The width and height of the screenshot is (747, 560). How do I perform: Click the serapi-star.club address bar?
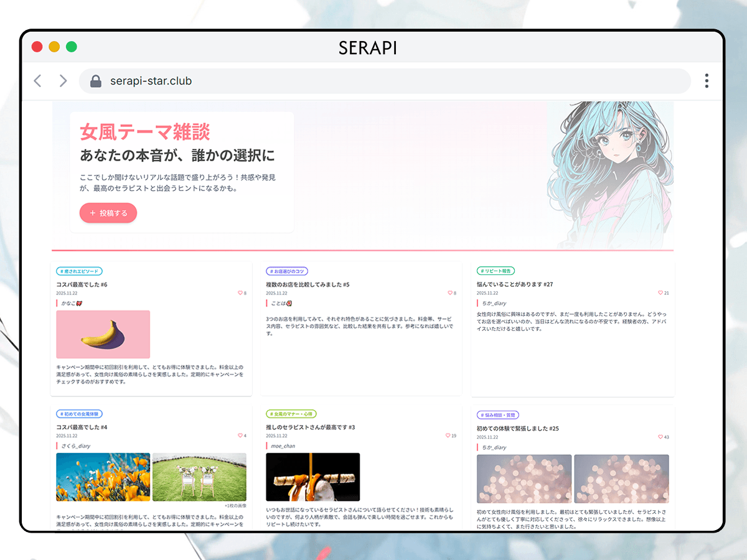point(385,81)
